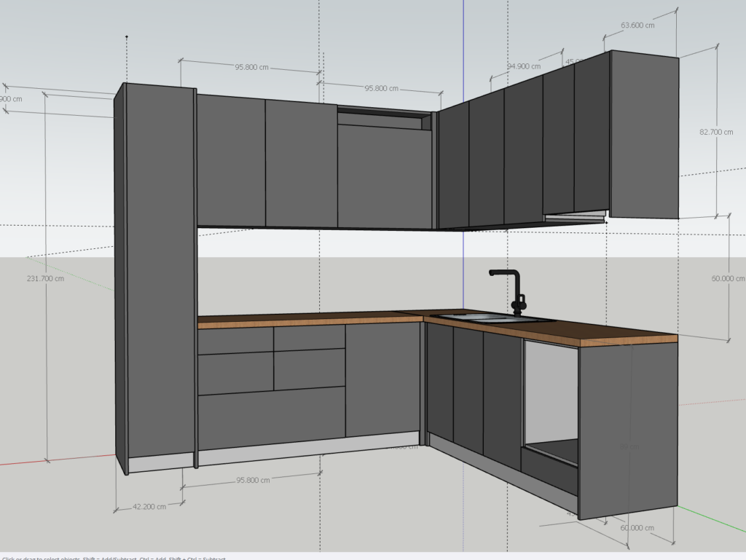Click the 82.700 cm dimension label
746x560 pixels.
(x=716, y=132)
